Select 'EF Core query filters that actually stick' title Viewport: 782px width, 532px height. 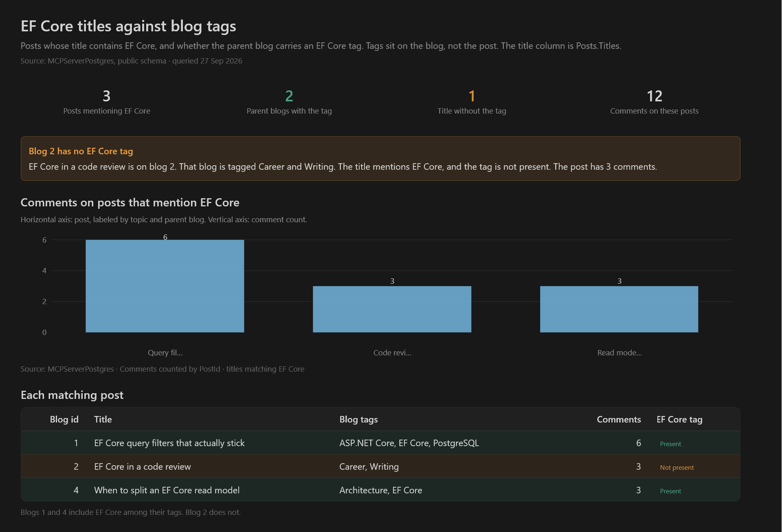tap(169, 443)
